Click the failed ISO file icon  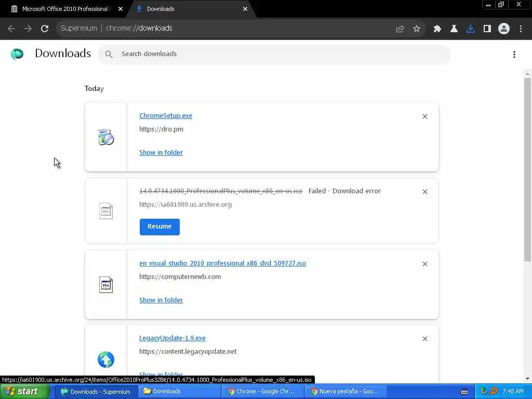(x=106, y=211)
